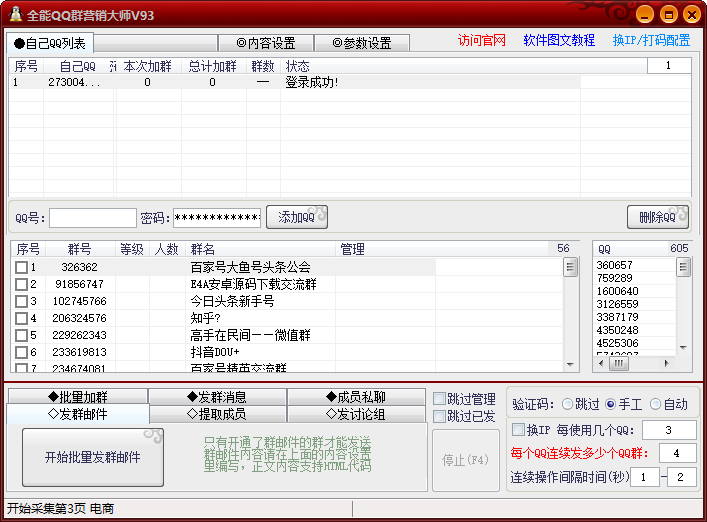Maximize the window with the orange button
707x522 pixels.
pos(669,15)
